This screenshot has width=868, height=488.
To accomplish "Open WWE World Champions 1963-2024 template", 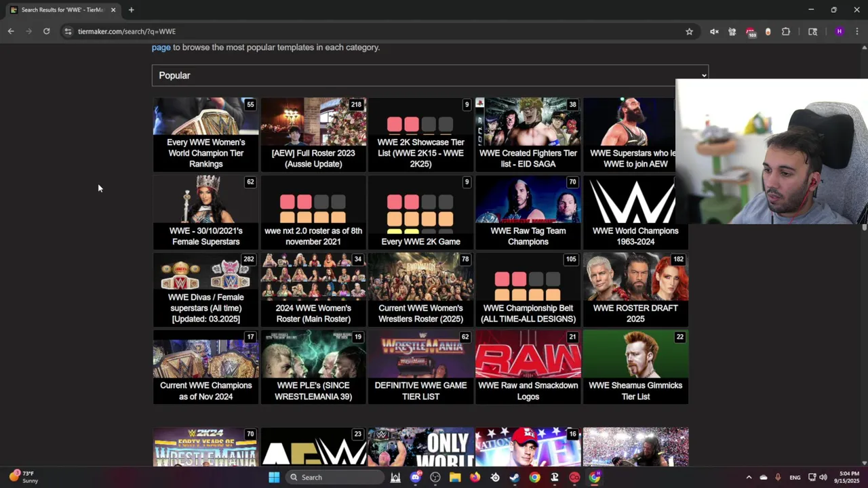I will pos(635,212).
